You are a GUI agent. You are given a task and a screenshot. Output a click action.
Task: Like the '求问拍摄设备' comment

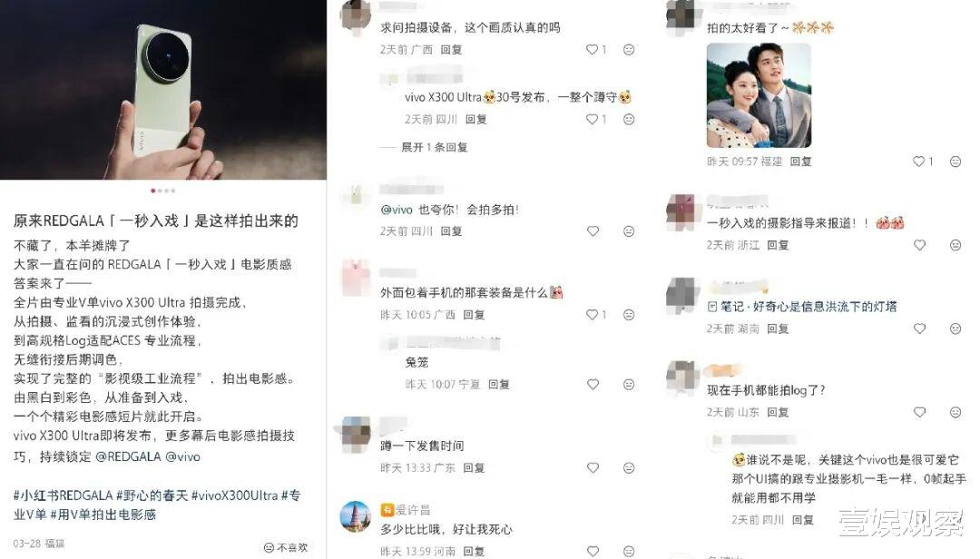tap(592, 49)
